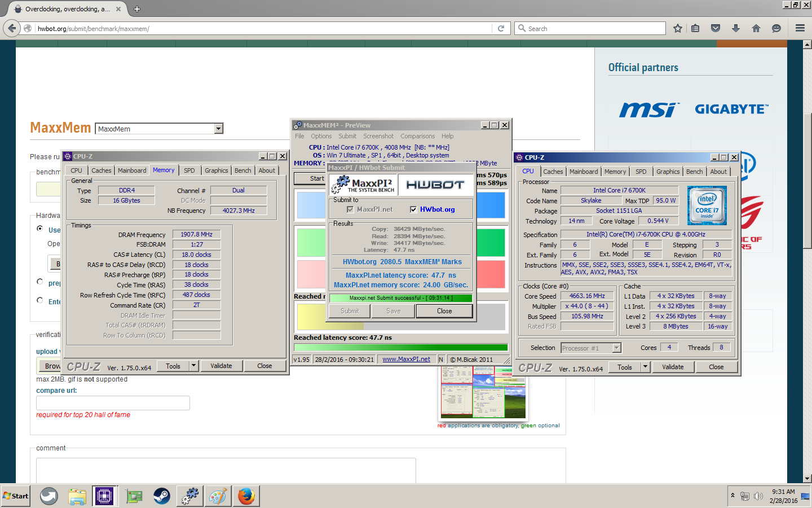Open the Start menu
Screen dimensions: 812x508
(16, 496)
